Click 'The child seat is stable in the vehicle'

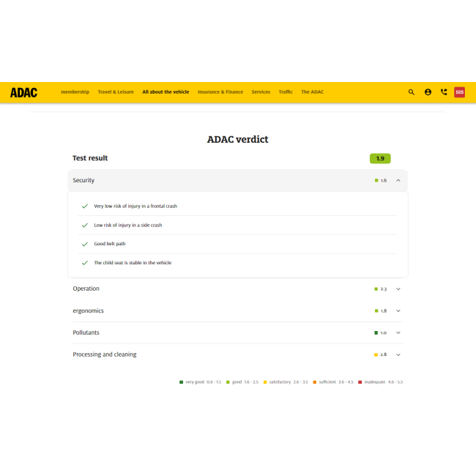[x=133, y=263]
